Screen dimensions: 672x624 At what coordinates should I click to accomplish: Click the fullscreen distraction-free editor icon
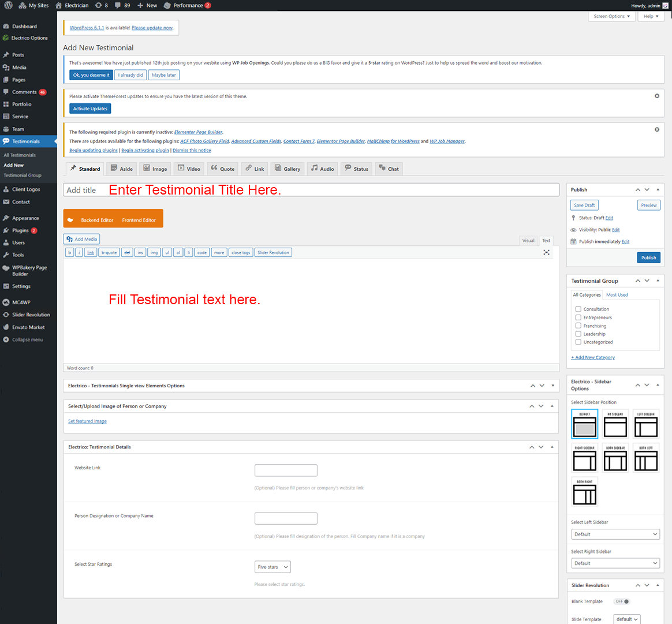(546, 252)
